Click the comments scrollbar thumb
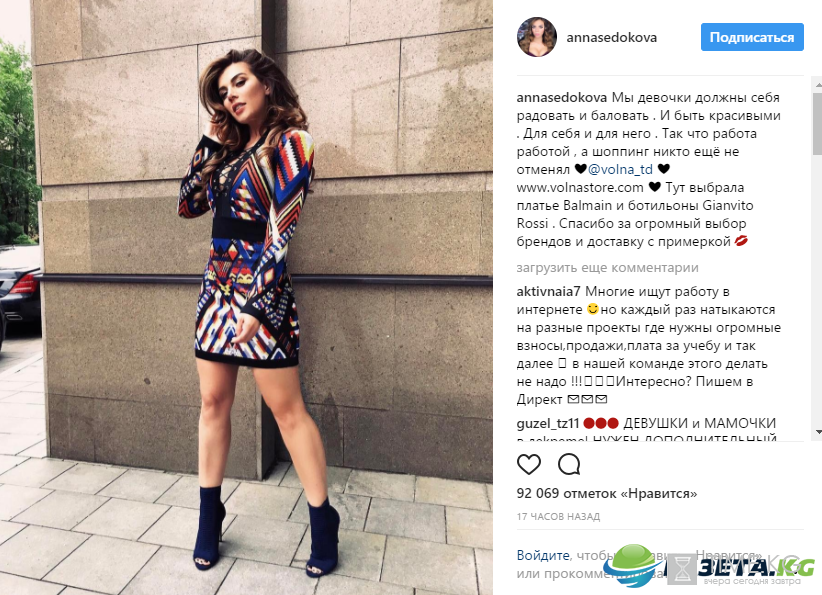 tap(818, 124)
